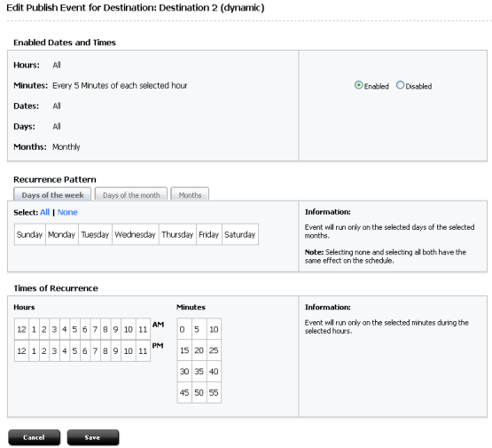
Task: Select hour 2 in the PM row
Action: 44,350
